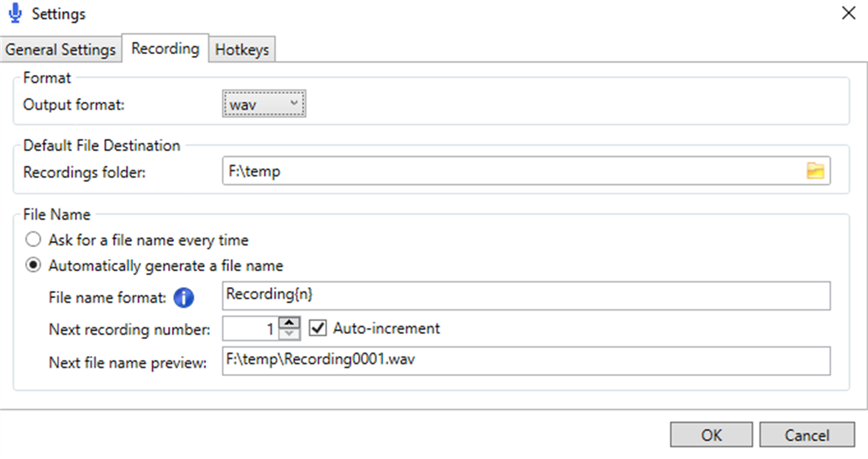
Task: Click the up arrow on recording number spinner
Action: tap(290, 324)
